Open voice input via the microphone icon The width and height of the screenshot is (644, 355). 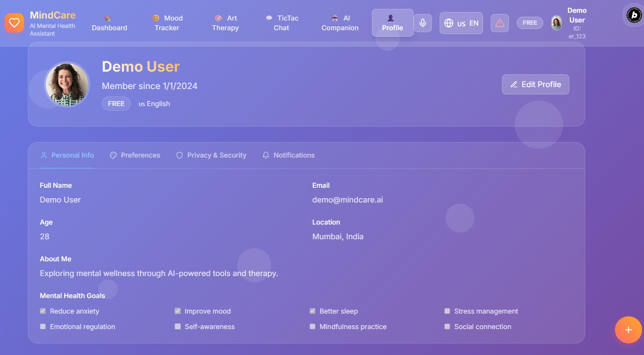(x=423, y=23)
